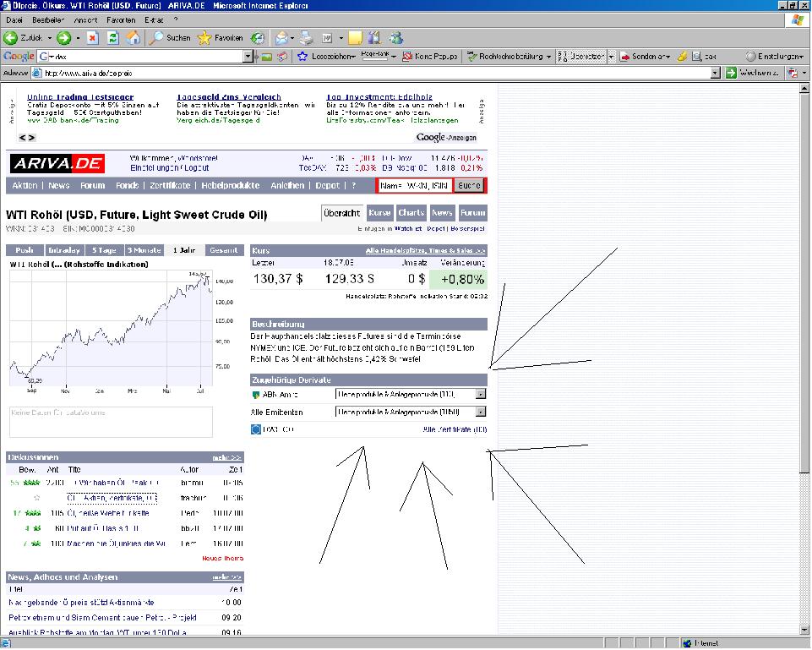Open the Hebelprodukte navigation item

click(x=231, y=185)
